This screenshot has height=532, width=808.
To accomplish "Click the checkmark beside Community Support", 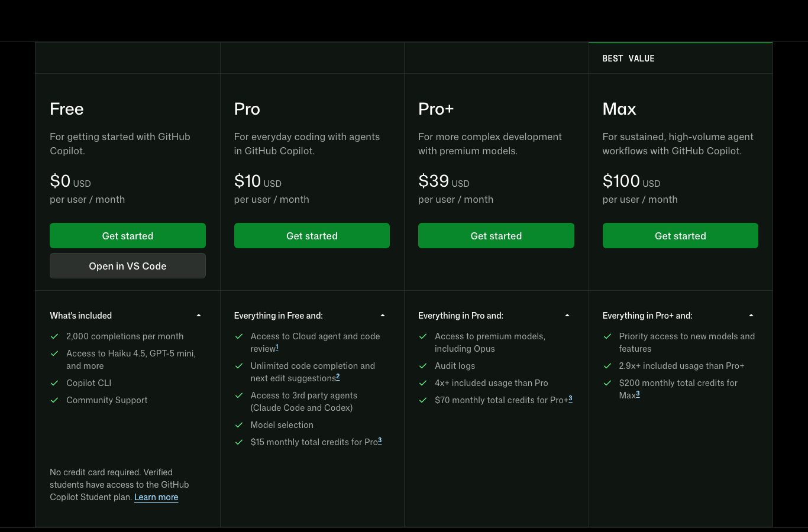I will (x=54, y=400).
